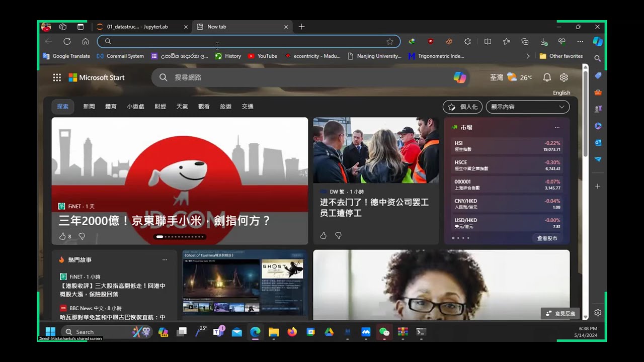Open the YouTube bookmark
Screen dimensions: 644x362
tap(263, 56)
